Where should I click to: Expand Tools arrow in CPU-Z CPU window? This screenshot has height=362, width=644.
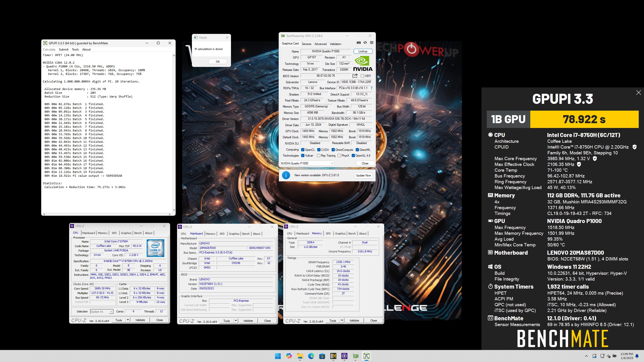[x=128, y=320]
